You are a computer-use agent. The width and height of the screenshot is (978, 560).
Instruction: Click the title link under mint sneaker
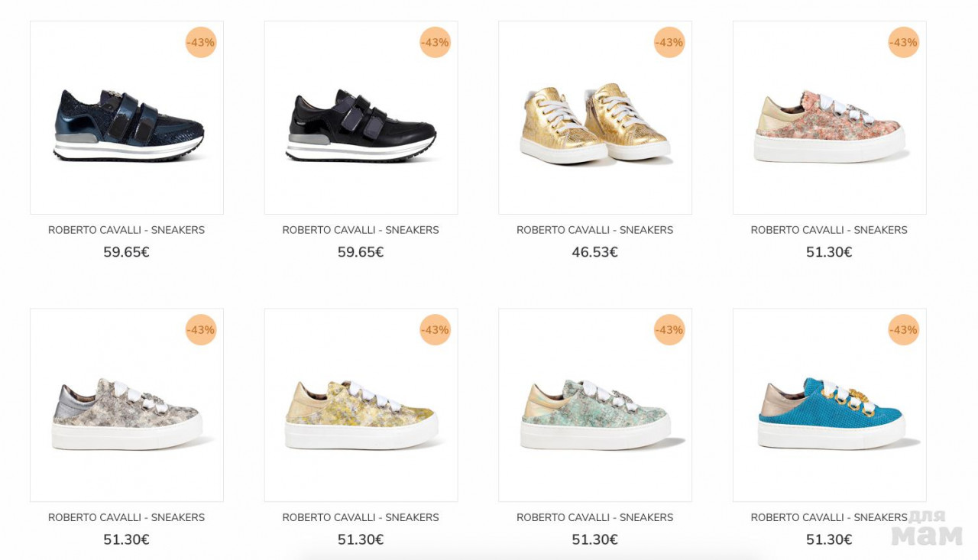pyautogui.click(x=594, y=517)
